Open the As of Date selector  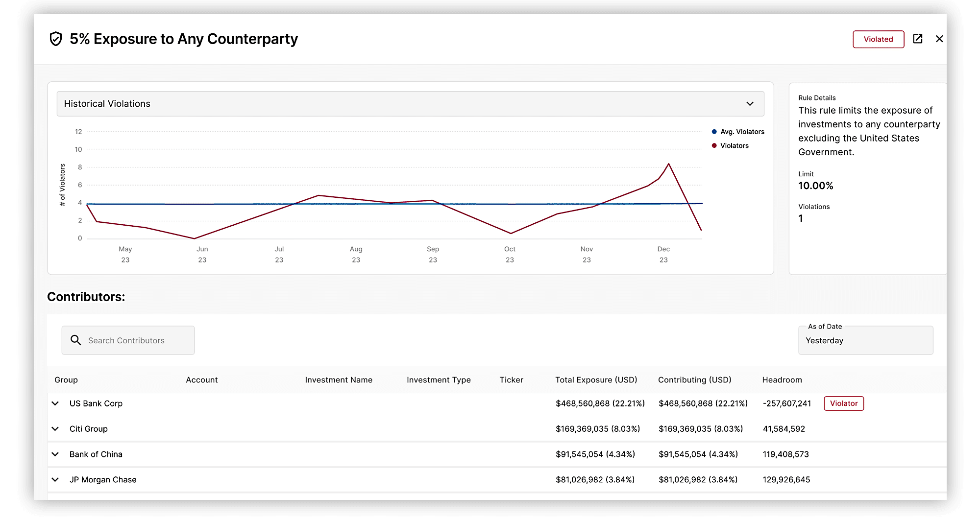pos(865,340)
